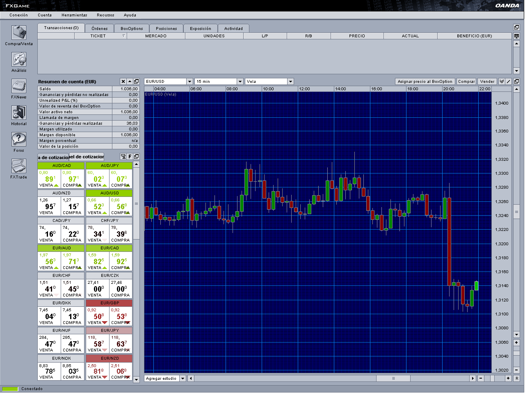Click CHF/JPY VENTA price box

click(98, 233)
